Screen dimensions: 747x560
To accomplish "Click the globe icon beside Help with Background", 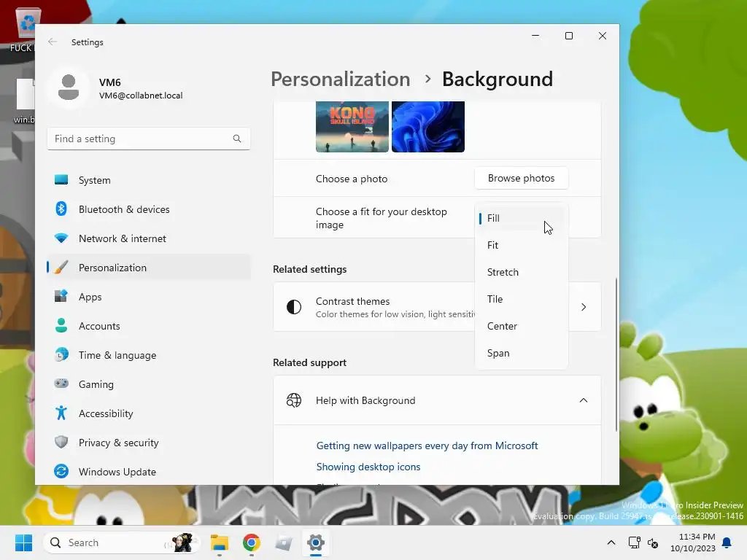I will pyautogui.click(x=294, y=400).
